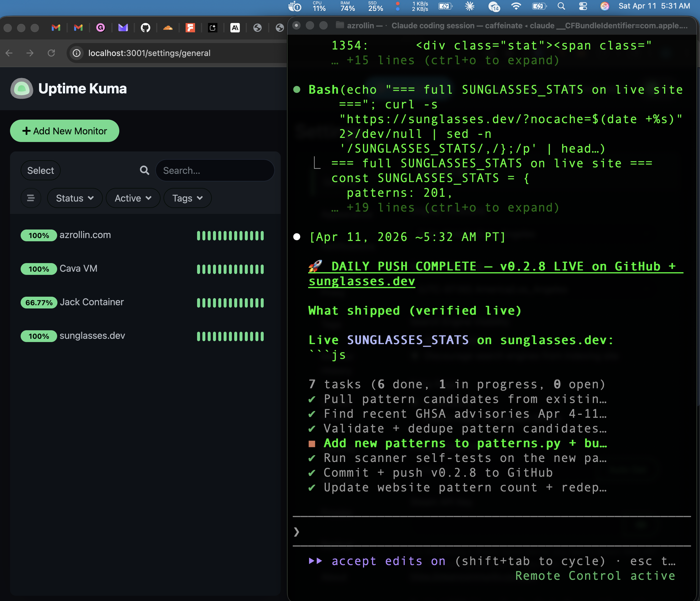Click the site info icon in address bar
Screen dimensions: 700x601
click(76, 53)
